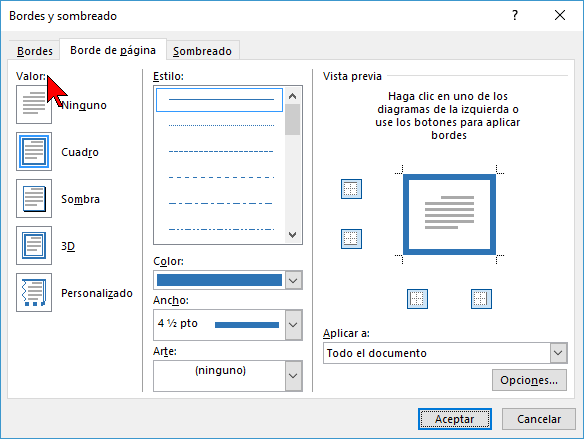Open the Color dropdown arrow
Screen dimensions: 584x439
point(293,280)
